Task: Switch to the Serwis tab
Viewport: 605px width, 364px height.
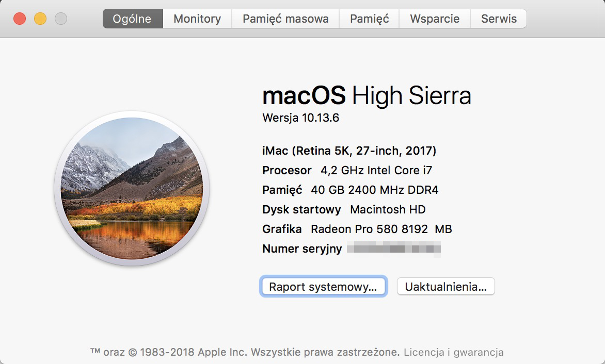Action: pyautogui.click(x=499, y=19)
